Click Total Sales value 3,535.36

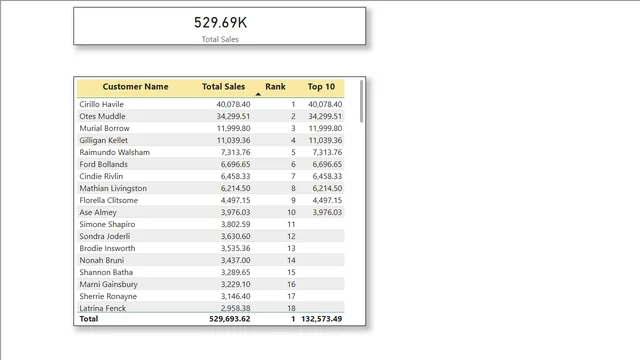point(236,248)
